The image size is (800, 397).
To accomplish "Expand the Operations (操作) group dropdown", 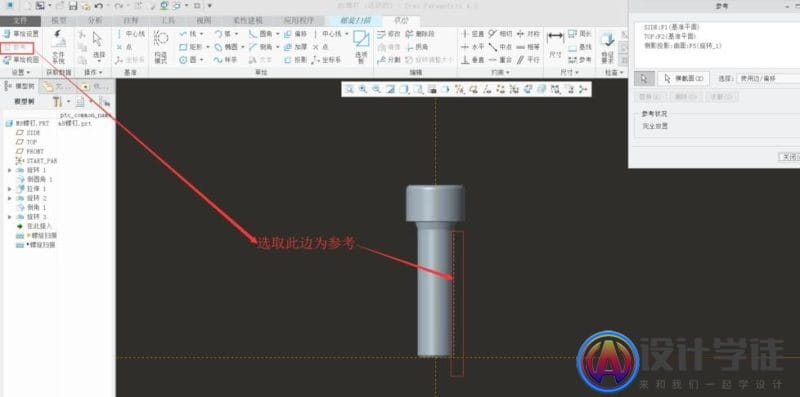I will [x=93, y=72].
